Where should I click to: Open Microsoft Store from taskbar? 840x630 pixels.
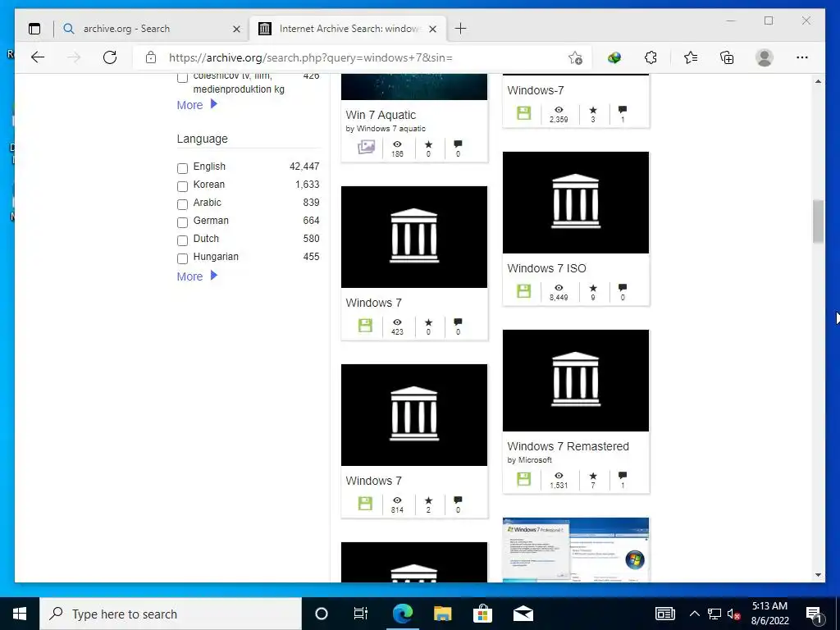click(x=482, y=614)
